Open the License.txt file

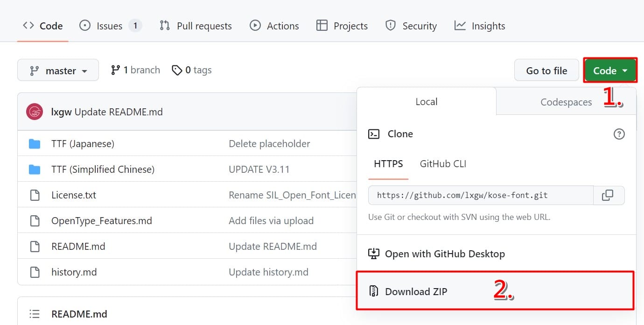[x=74, y=195]
